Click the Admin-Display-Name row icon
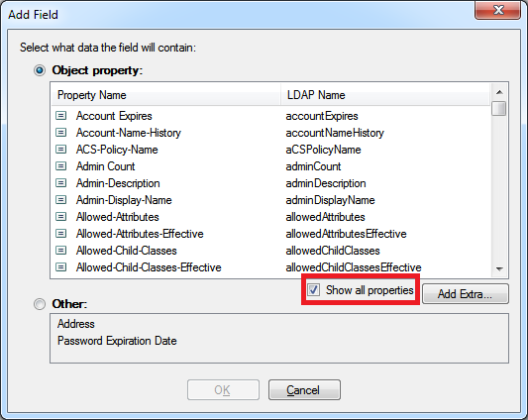528x420 pixels. click(x=60, y=200)
